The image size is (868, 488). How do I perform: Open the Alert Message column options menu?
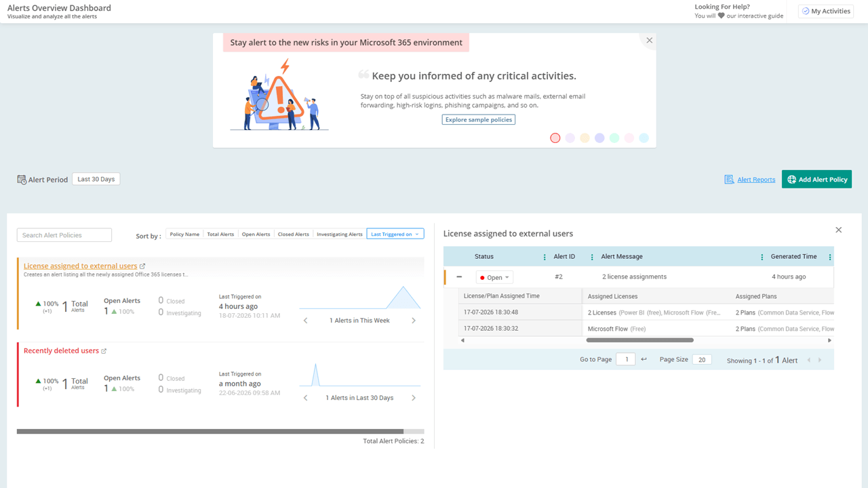tap(762, 257)
